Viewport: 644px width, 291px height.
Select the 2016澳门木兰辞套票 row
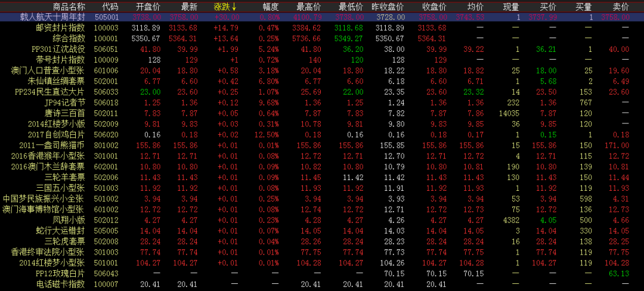[322, 166]
